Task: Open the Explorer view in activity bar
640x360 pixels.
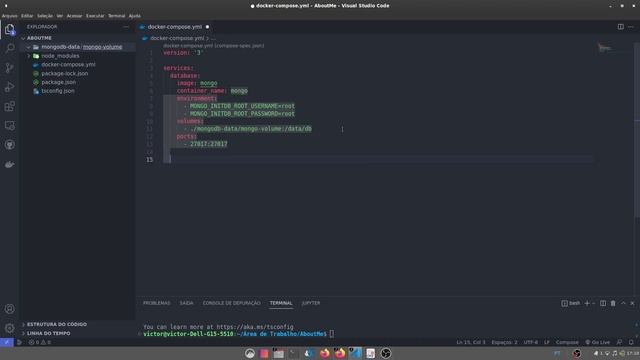Action: (x=9, y=29)
